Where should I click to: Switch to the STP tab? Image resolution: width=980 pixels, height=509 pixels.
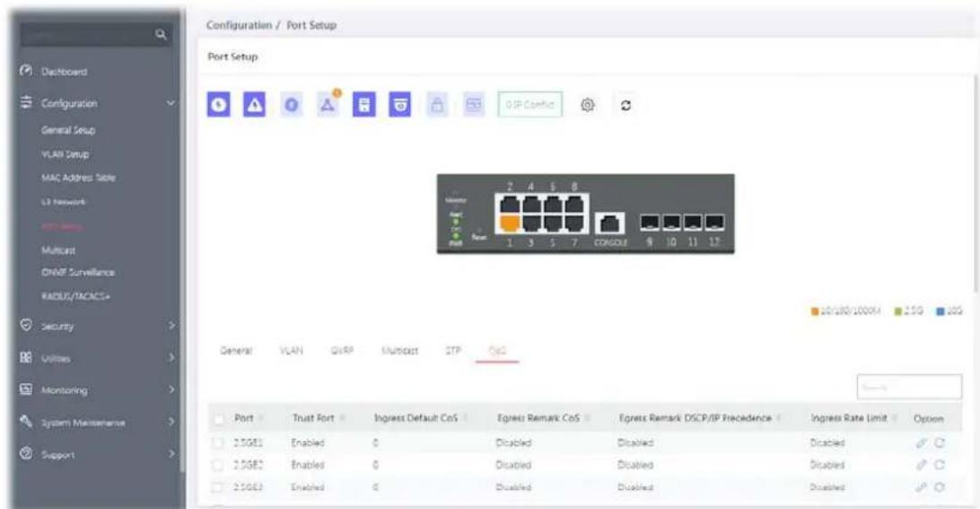pos(453,351)
